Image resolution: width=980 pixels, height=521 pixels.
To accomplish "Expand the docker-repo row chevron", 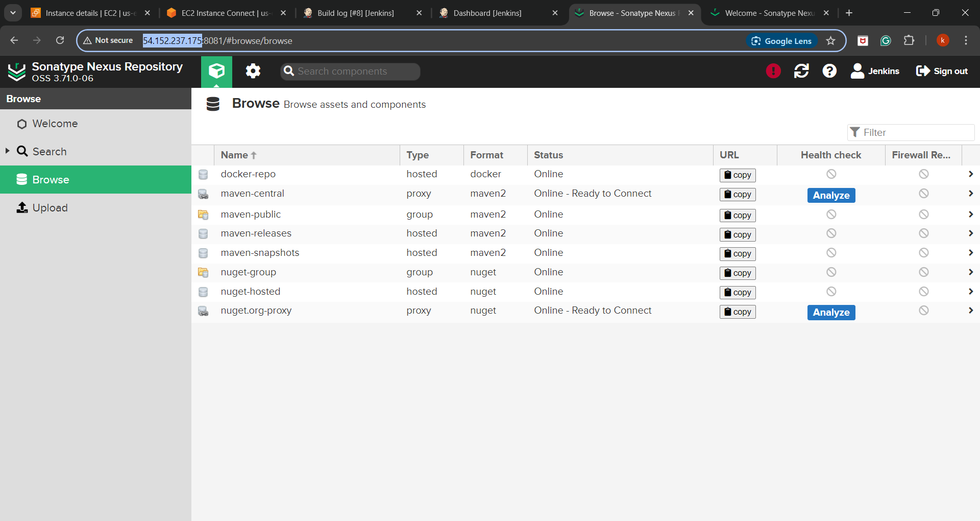I will pos(970,174).
